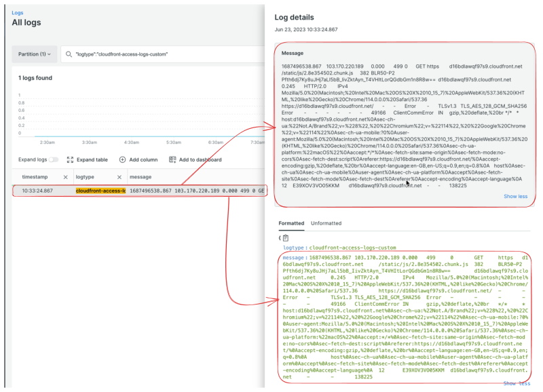Collapse formatted message with lower Show less

[517, 383]
